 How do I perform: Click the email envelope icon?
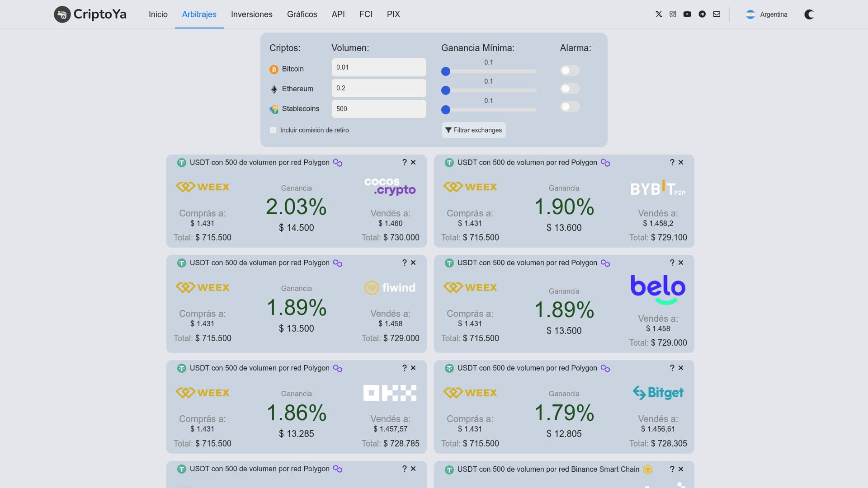[717, 14]
